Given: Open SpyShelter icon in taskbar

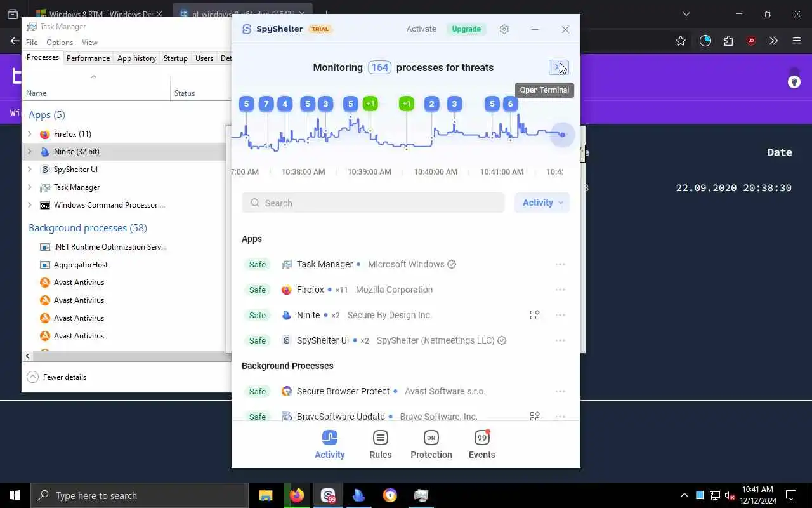Looking at the screenshot, I should coord(328,495).
